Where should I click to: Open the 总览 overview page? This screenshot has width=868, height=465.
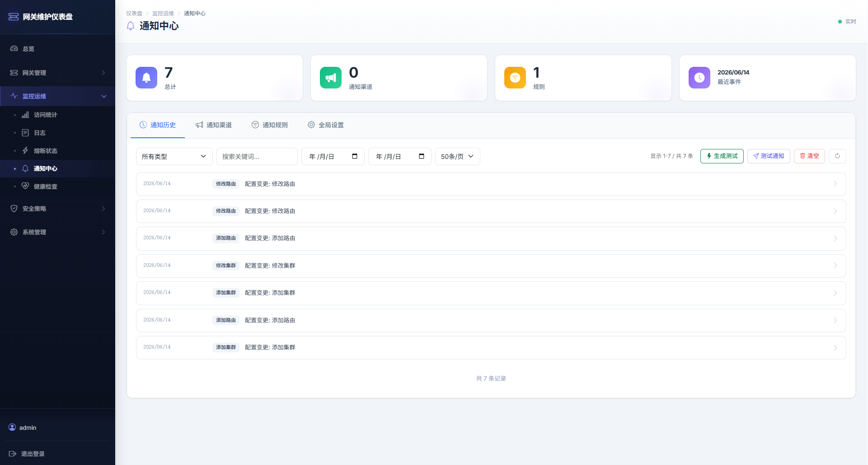(x=57, y=49)
